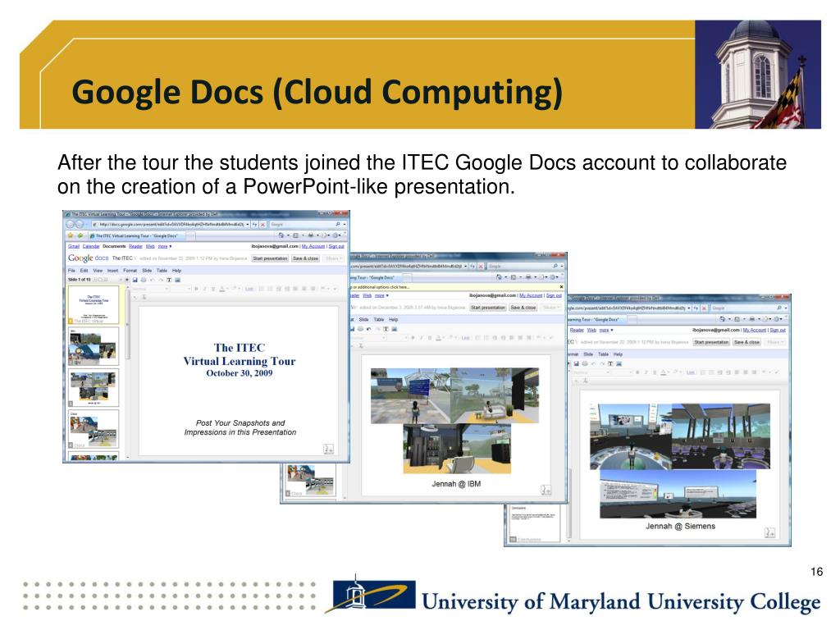Select 'The ITEC Virtual Learning Tour' browser tab
Image resolution: width=840 pixels, height=630 pixels.
[137, 235]
